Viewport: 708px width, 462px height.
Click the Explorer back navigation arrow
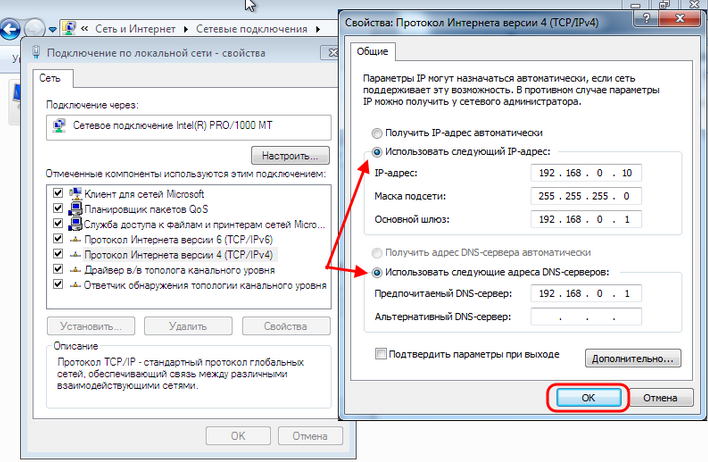[x=10, y=28]
